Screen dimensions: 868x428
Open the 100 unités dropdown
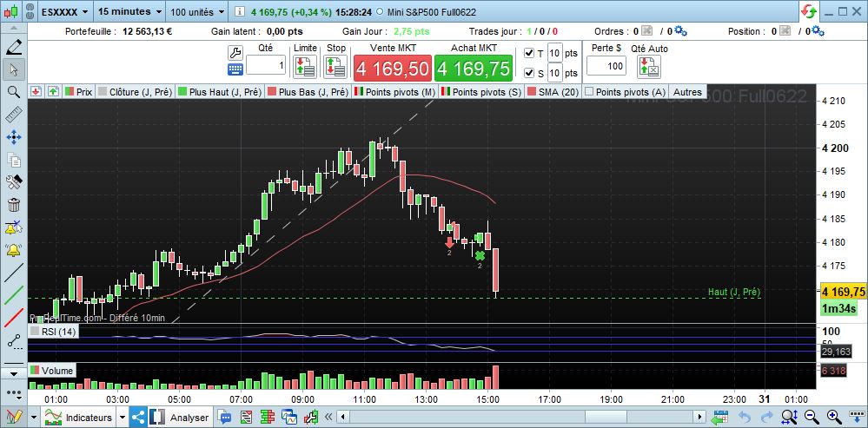click(197, 11)
